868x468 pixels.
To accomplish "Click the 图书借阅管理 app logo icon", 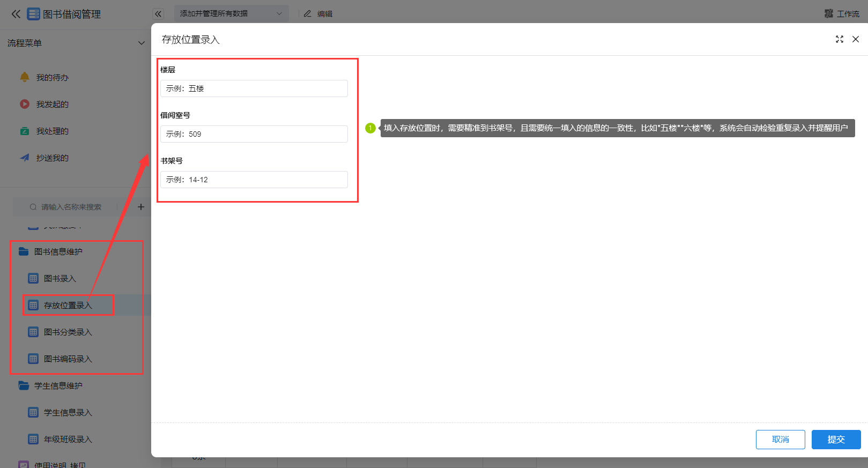I will pos(33,14).
